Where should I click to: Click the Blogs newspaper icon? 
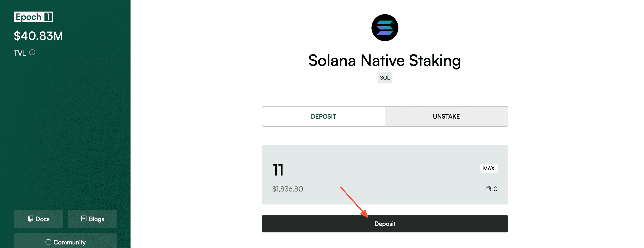point(84,219)
